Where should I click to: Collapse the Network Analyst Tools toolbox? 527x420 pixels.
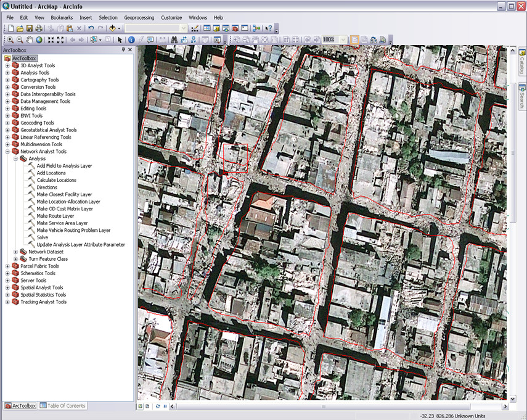[x=7, y=151]
